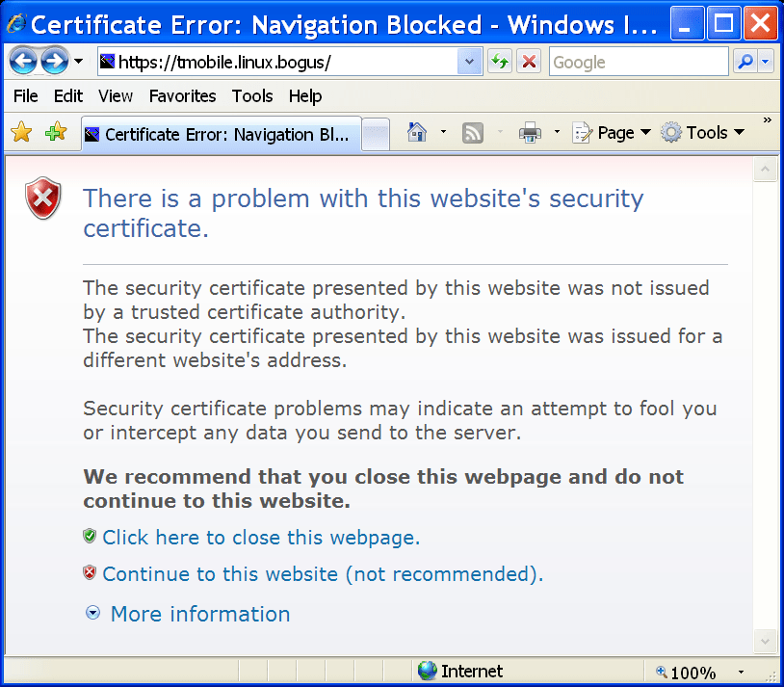784x687 pixels.
Task: Click Add to Favorites star-plus icon
Action: [56, 132]
